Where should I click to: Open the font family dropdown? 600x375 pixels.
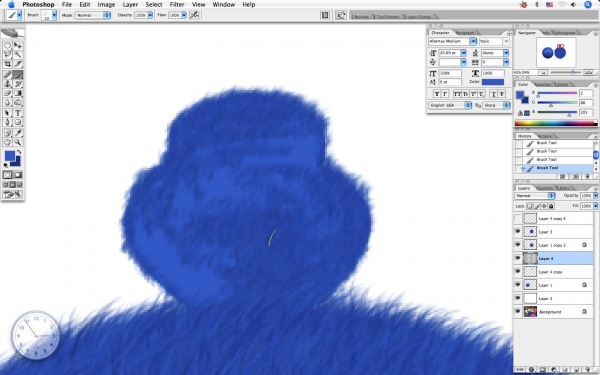pyautogui.click(x=452, y=41)
